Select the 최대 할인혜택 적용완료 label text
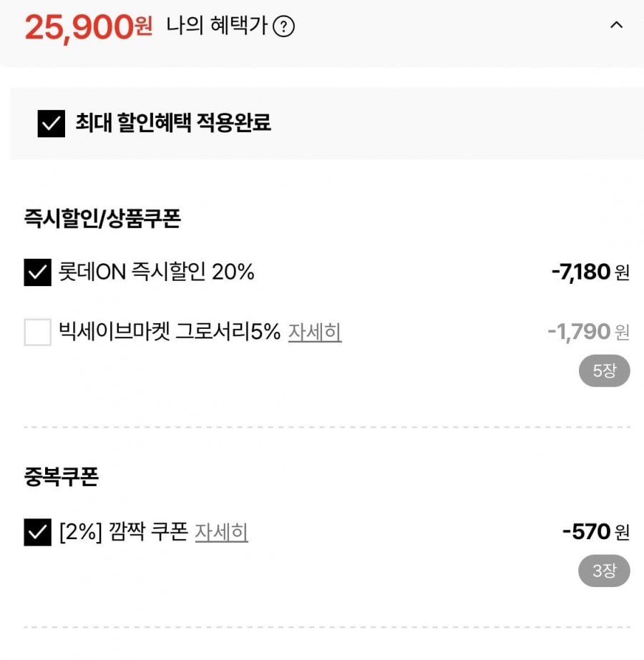Image resolution: width=644 pixels, height=660 pixels. pyautogui.click(x=173, y=123)
